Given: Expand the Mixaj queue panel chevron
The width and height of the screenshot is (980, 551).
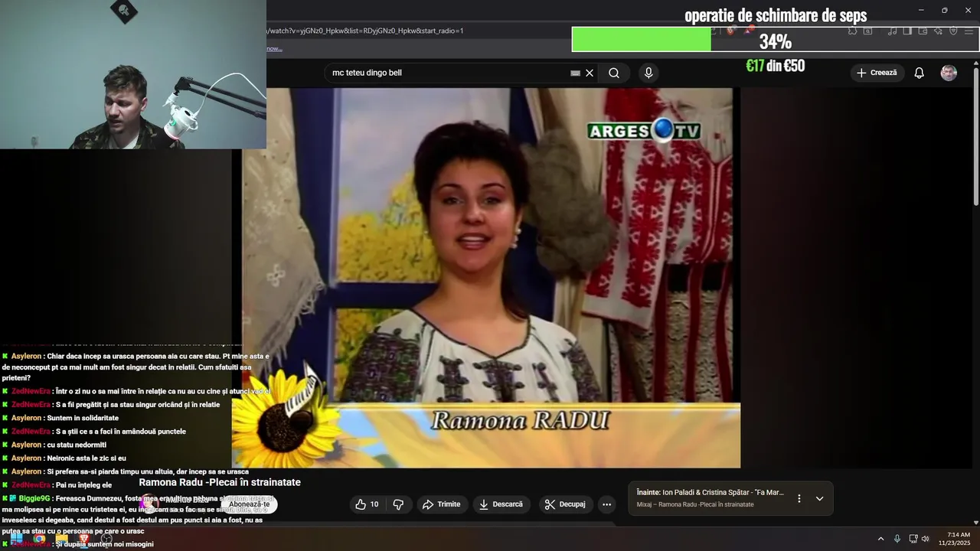Looking at the screenshot, I should [x=819, y=498].
